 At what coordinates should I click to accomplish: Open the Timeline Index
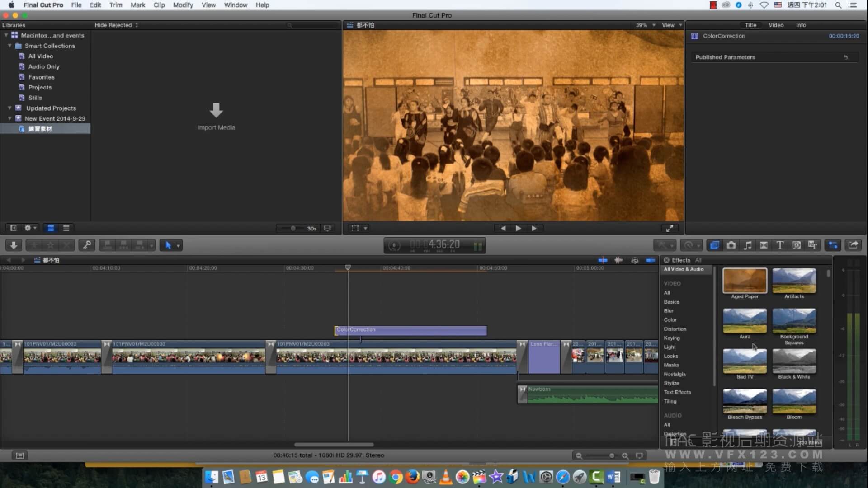(19, 455)
